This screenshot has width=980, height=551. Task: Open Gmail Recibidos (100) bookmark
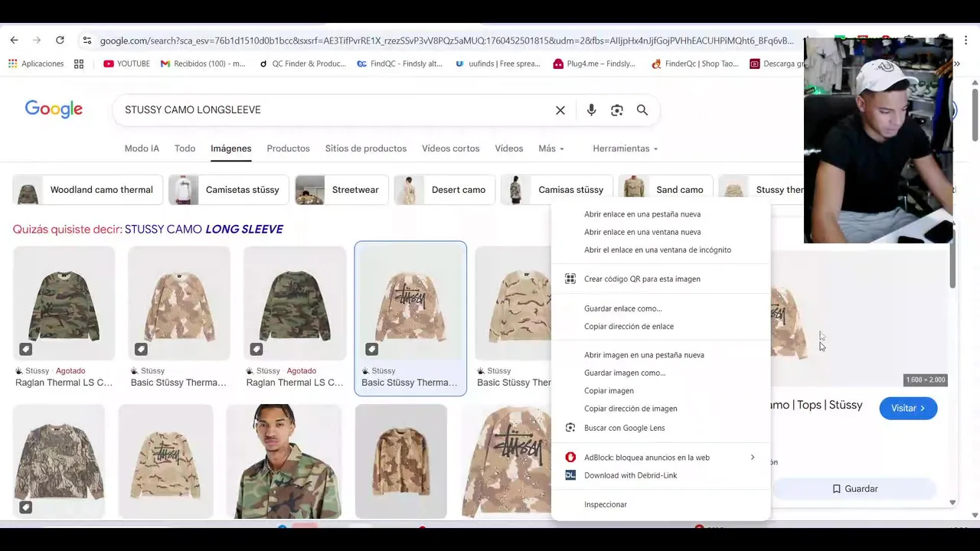pos(203,64)
